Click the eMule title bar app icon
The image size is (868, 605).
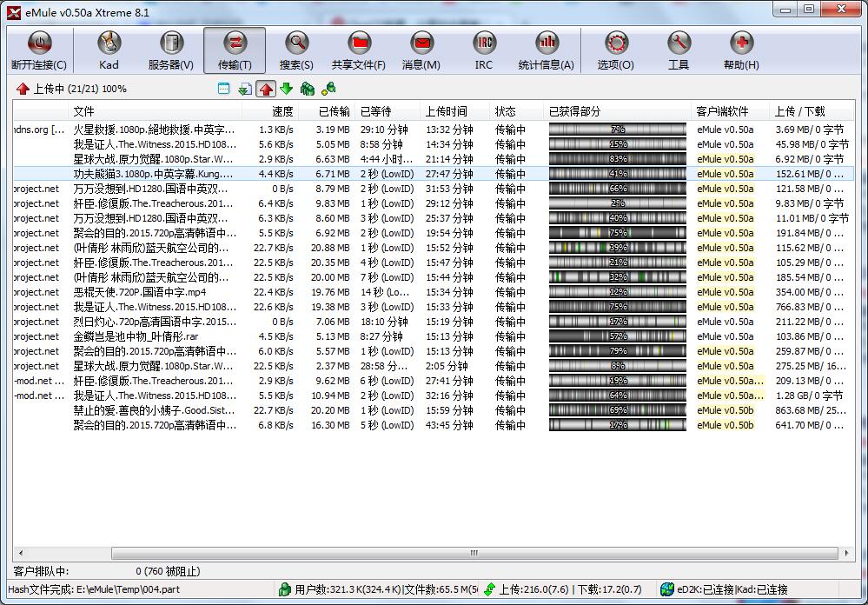pyautogui.click(x=15, y=11)
